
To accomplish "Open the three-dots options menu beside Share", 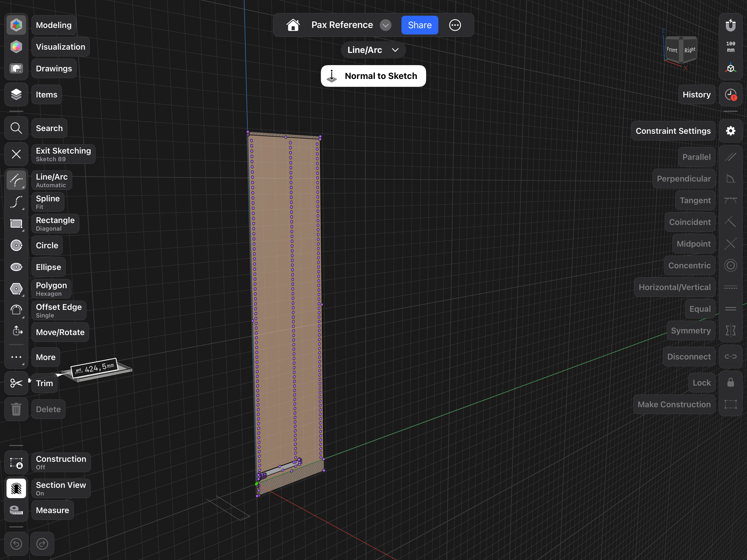I will click(x=455, y=25).
